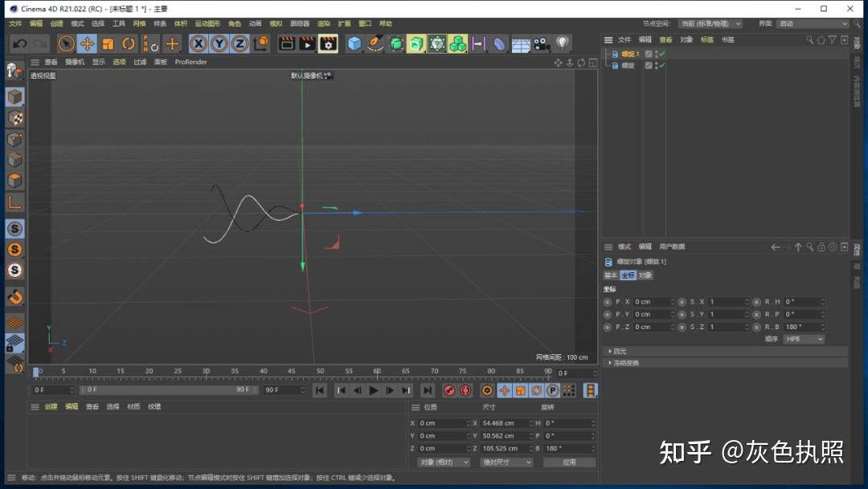Viewport: 868px width, 489px height.
Task: Switch to the 基本 attribute tab
Action: (x=610, y=275)
